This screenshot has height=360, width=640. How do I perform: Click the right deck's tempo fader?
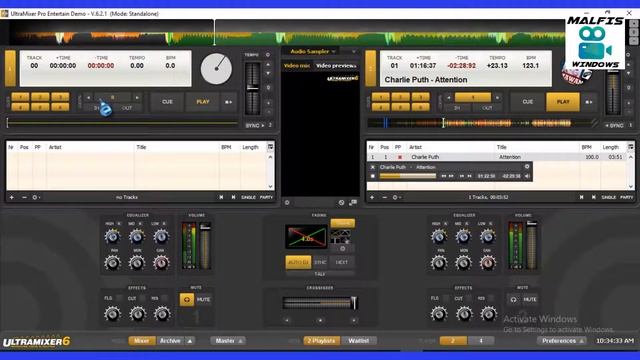coord(613,93)
